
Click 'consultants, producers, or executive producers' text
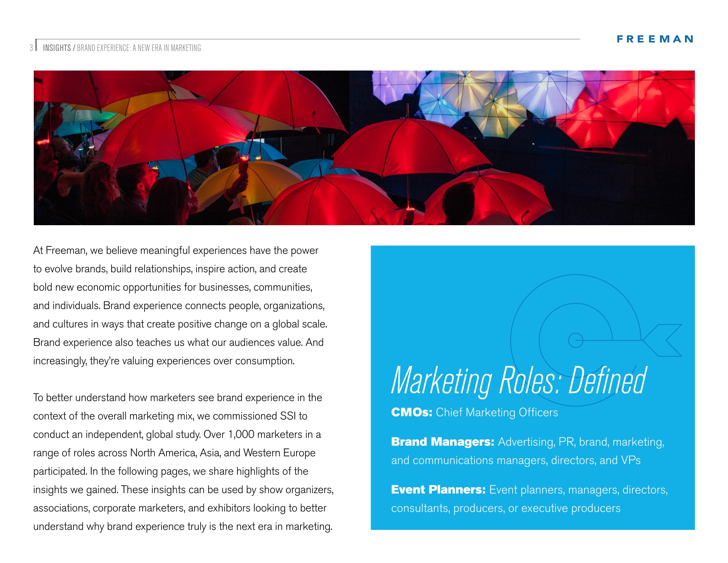[x=505, y=508]
